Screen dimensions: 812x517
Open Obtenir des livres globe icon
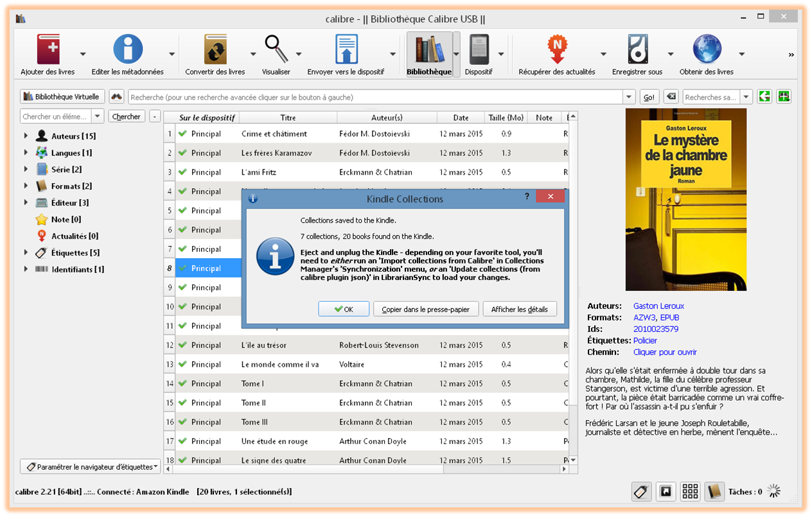[707, 49]
